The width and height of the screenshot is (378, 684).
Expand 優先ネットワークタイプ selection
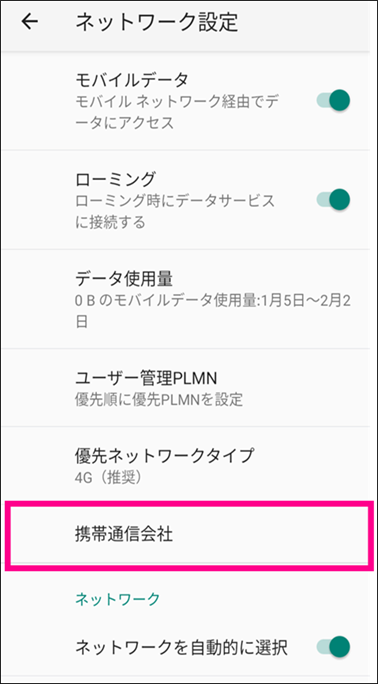(189, 465)
